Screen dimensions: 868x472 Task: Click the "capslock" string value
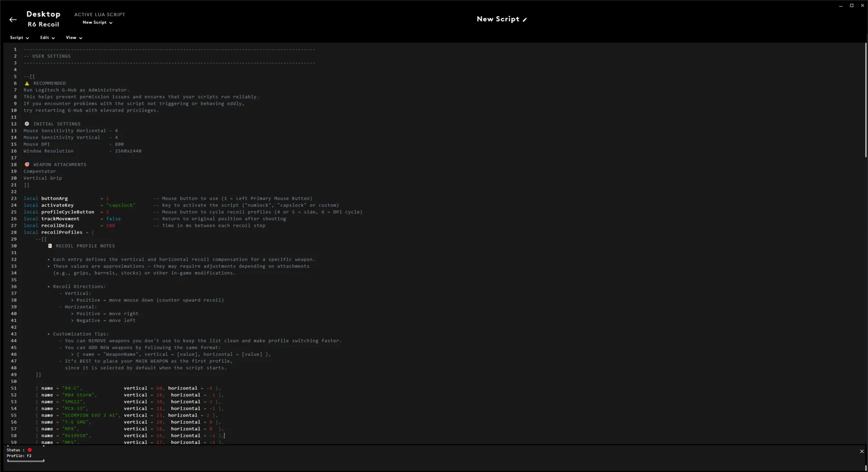pyautogui.click(x=121, y=206)
